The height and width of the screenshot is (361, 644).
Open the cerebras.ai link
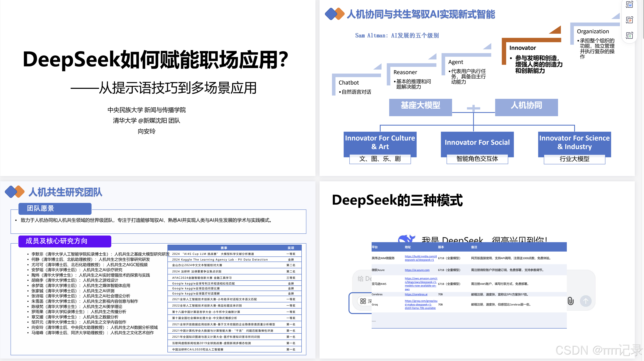tap(416, 294)
